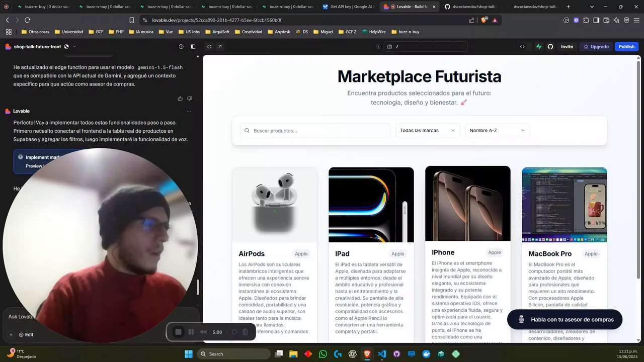The image size is (644, 362).
Task: Open the IA musica bookmarks folder
Action: (x=141, y=32)
